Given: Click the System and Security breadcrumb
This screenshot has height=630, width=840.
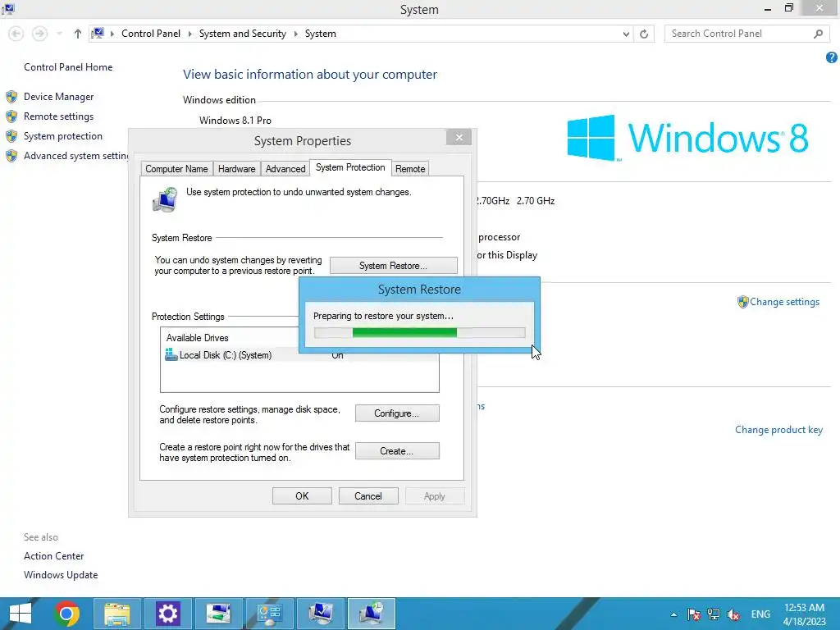Looking at the screenshot, I should 243,34.
